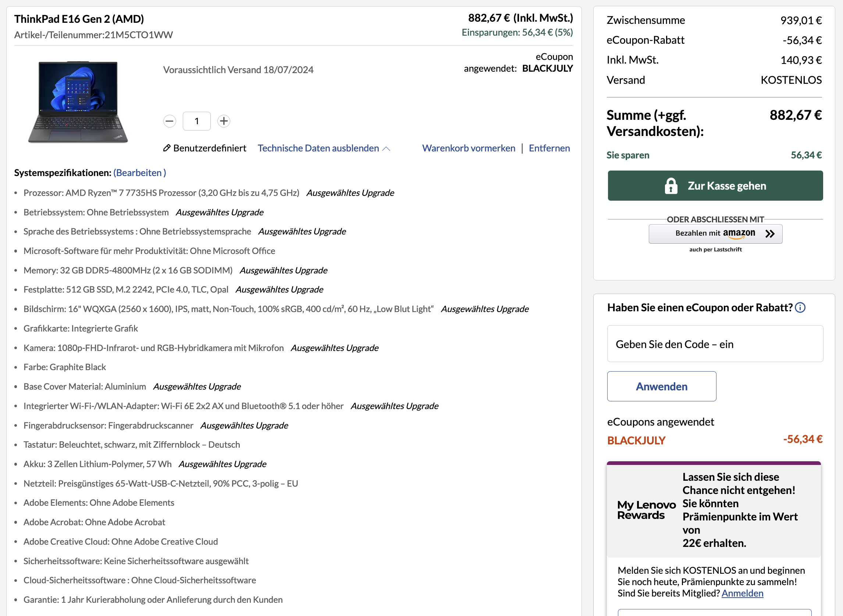Collapse specs via the Technische Daten chevron
Image resolution: width=843 pixels, height=616 pixels.
pyautogui.click(x=387, y=148)
